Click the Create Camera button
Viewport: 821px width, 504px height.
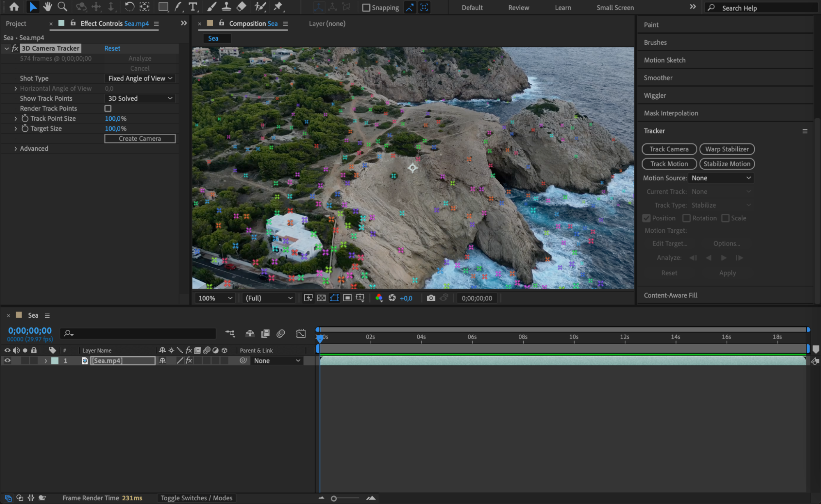(140, 139)
